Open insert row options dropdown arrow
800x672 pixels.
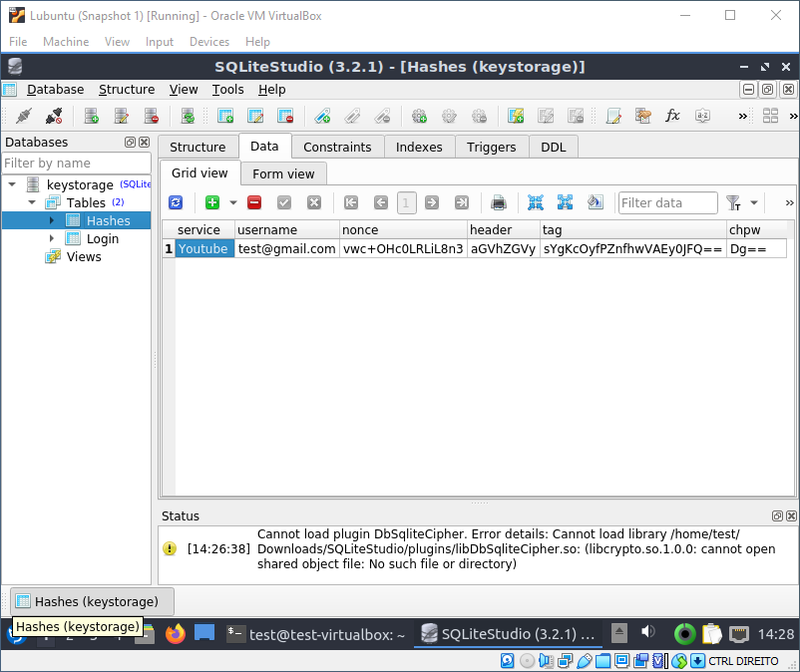tap(233, 203)
